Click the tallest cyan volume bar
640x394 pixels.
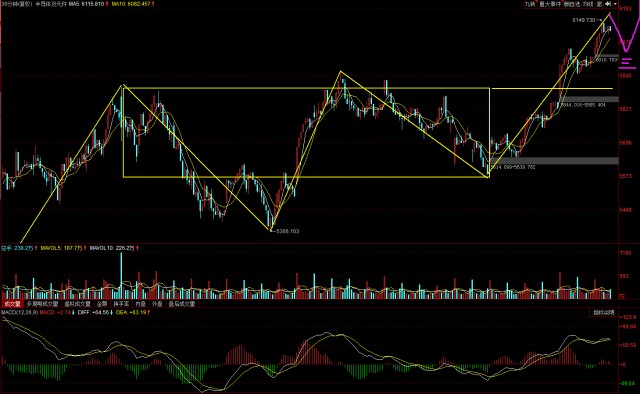tap(121, 276)
